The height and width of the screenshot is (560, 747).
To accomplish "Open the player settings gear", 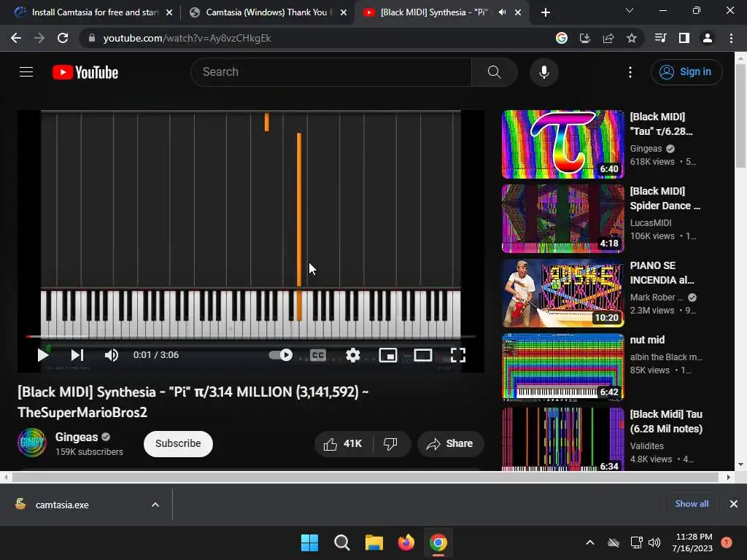I will 352,355.
